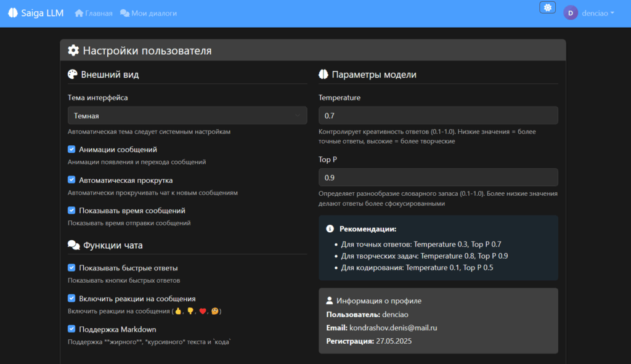The width and height of the screenshot is (631, 364).
Task: Click the palette icon next to Внешний вид
Action: click(x=73, y=75)
